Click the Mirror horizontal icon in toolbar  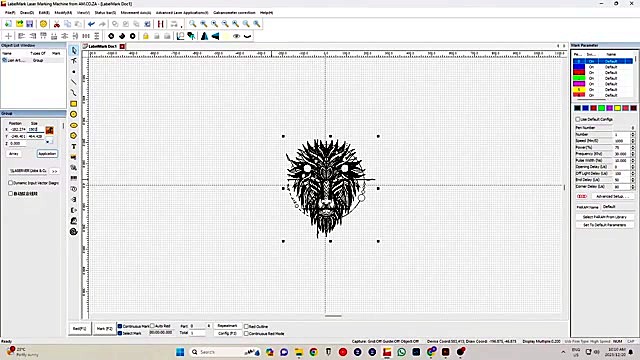tap(204, 36)
